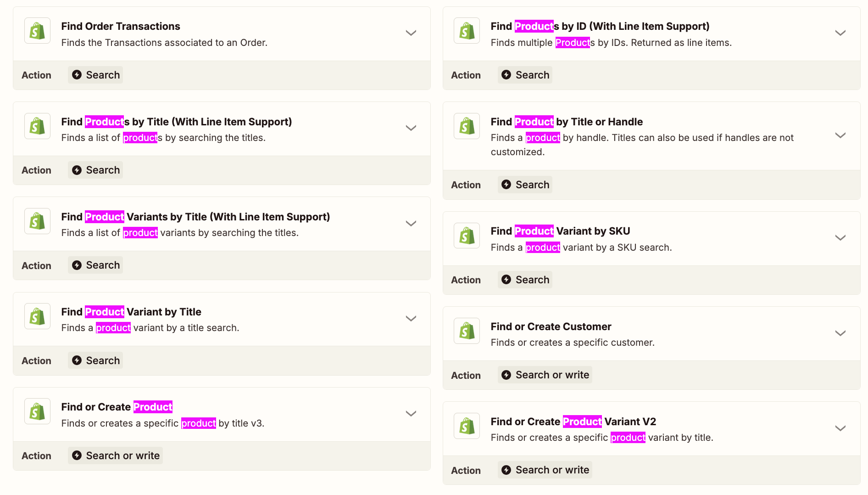The image size is (868, 495).
Task: Click Search or write under Find or Create Product
Action: 115,456
